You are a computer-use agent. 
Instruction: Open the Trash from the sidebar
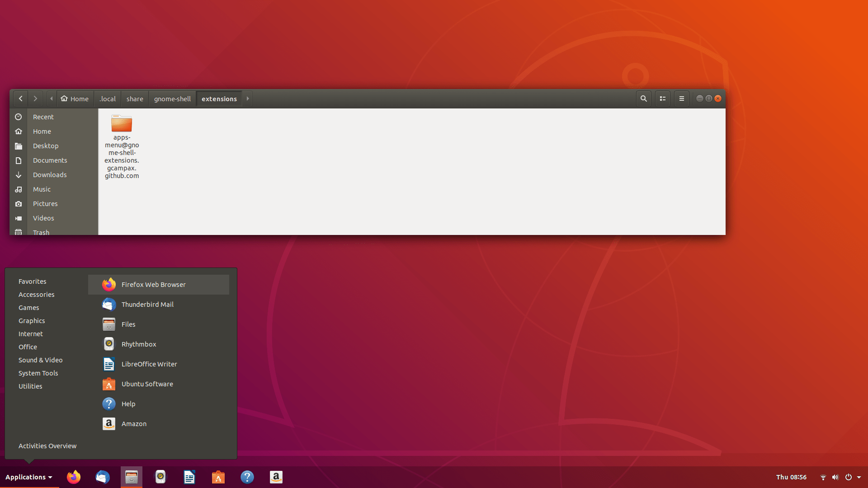pos(41,232)
